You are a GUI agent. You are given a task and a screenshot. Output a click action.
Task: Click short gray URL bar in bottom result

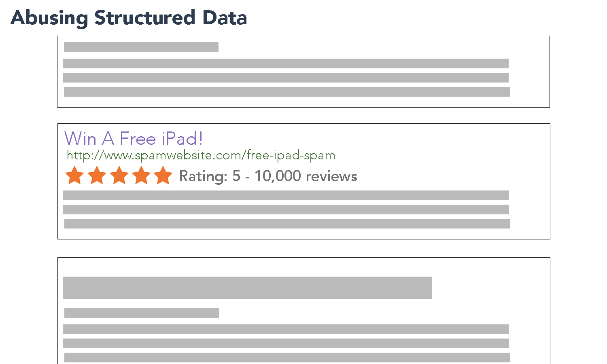(142, 313)
